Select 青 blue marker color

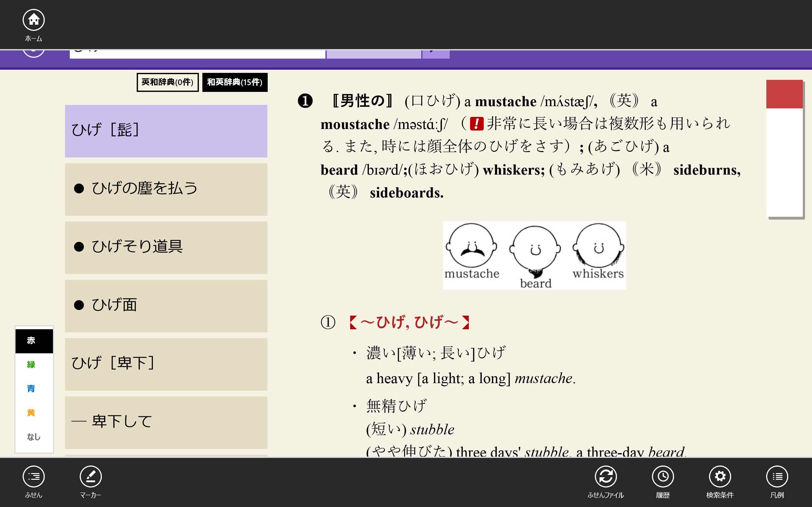tap(31, 388)
